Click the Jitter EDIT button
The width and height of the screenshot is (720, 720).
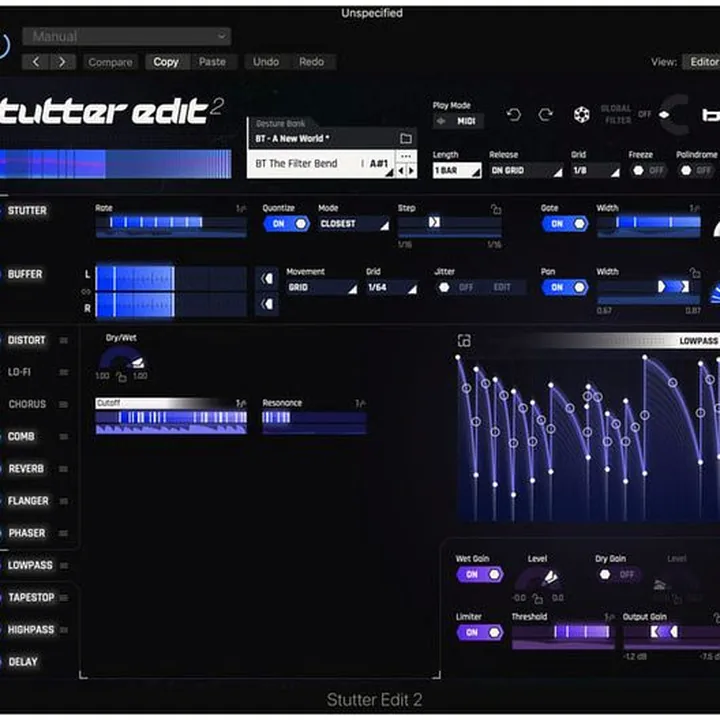point(502,287)
